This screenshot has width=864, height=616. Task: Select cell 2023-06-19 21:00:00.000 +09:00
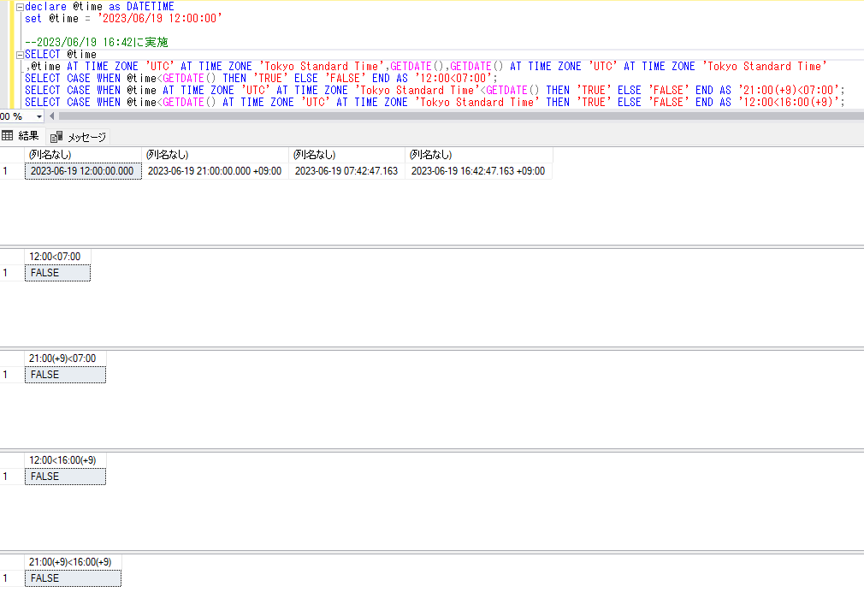point(215,171)
